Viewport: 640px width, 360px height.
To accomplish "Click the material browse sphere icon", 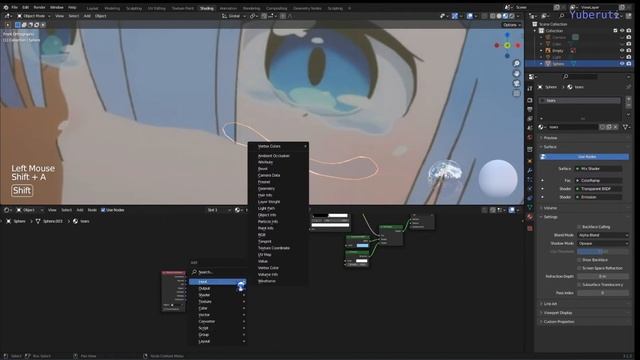I will tap(542, 127).
